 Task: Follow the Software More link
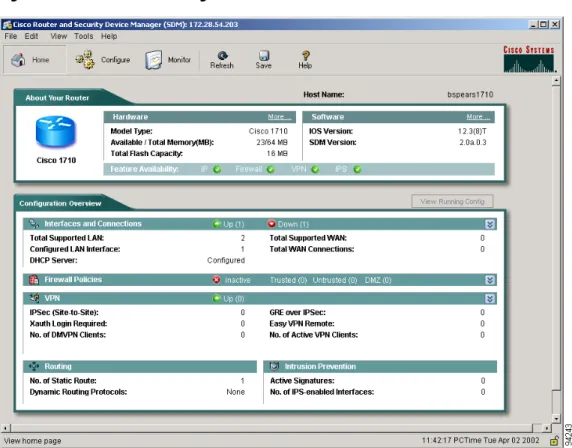tap(478, 117)
